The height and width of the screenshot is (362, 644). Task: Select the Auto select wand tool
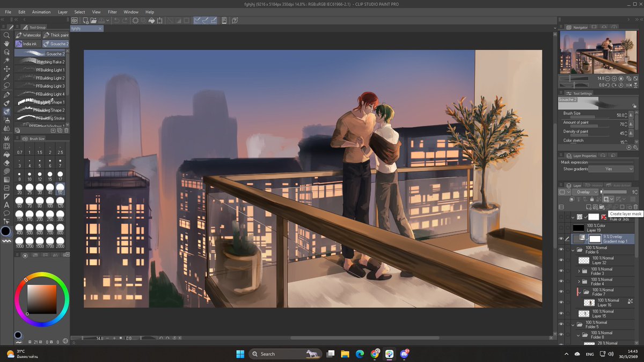(x=6, y=61)
